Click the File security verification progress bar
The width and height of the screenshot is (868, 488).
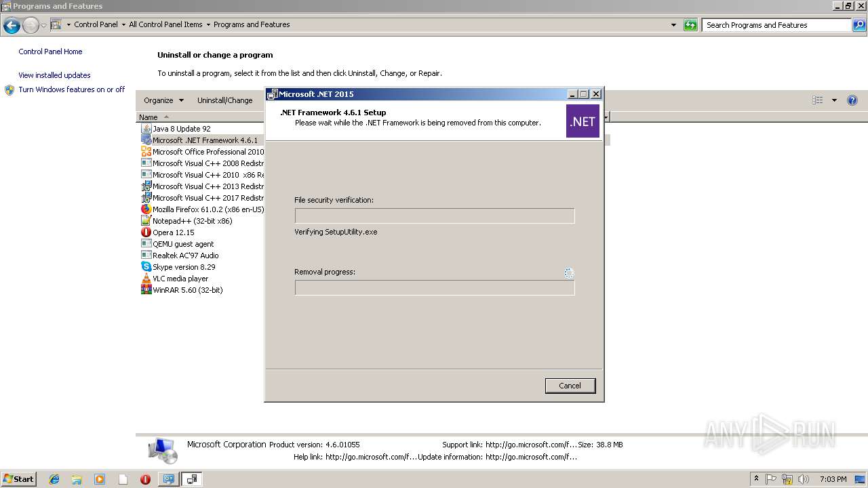pyautogui.click(x=435, y=216)
